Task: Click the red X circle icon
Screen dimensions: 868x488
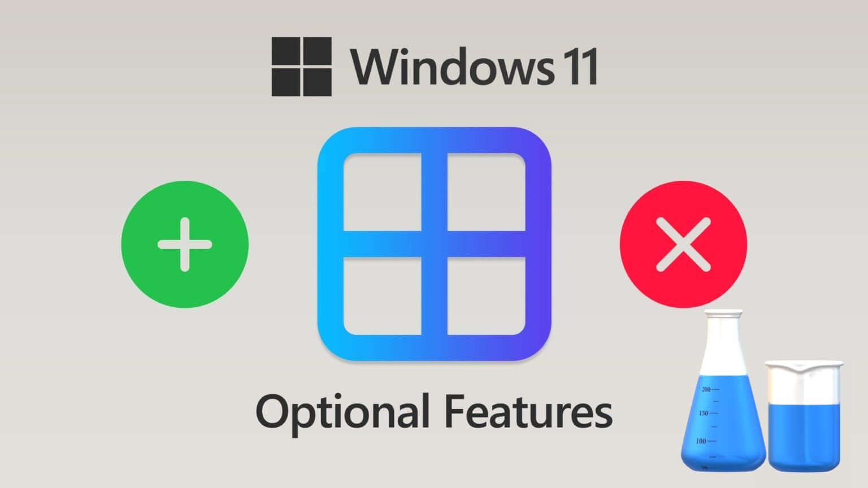Action: [x=683, y=244]
